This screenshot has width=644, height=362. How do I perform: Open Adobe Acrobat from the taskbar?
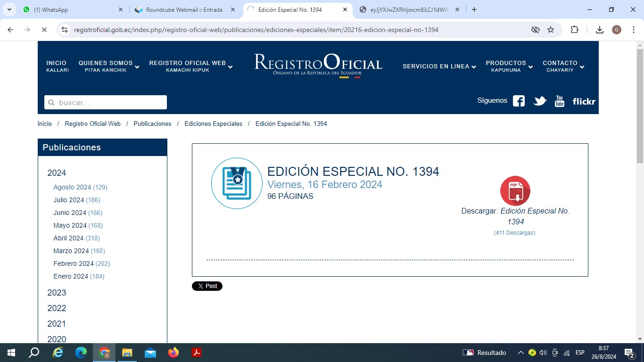click(197, 353)
